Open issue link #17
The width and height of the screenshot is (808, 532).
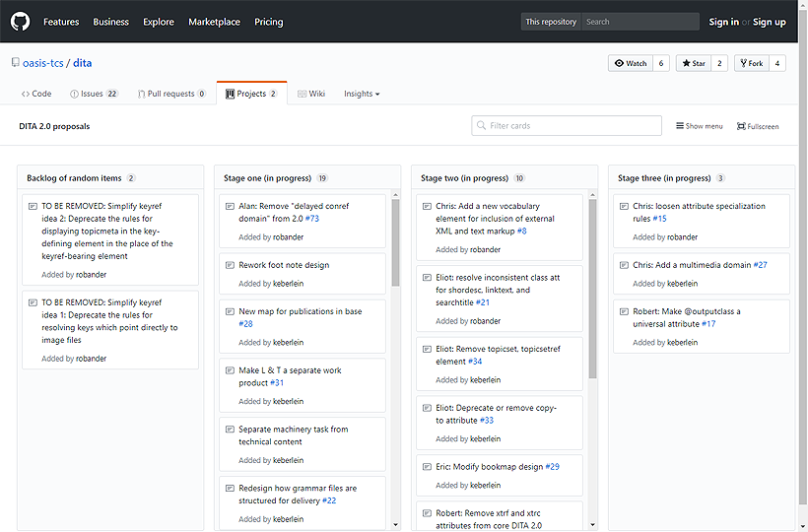(x=708, y=324)
